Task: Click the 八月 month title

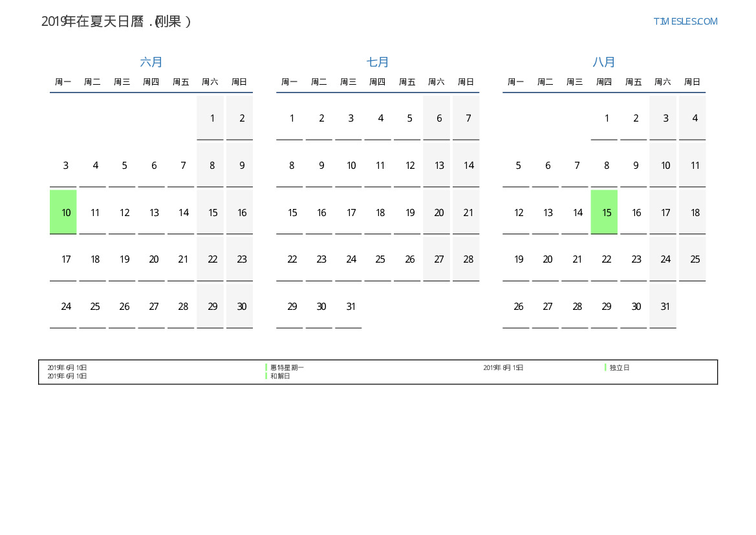Action: click(604, 62)
